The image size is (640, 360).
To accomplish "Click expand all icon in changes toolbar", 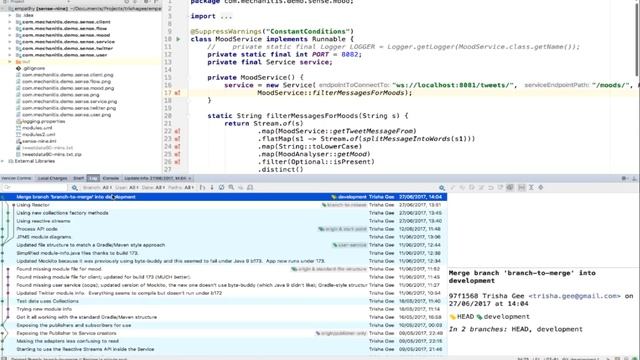I will point(531,187).
